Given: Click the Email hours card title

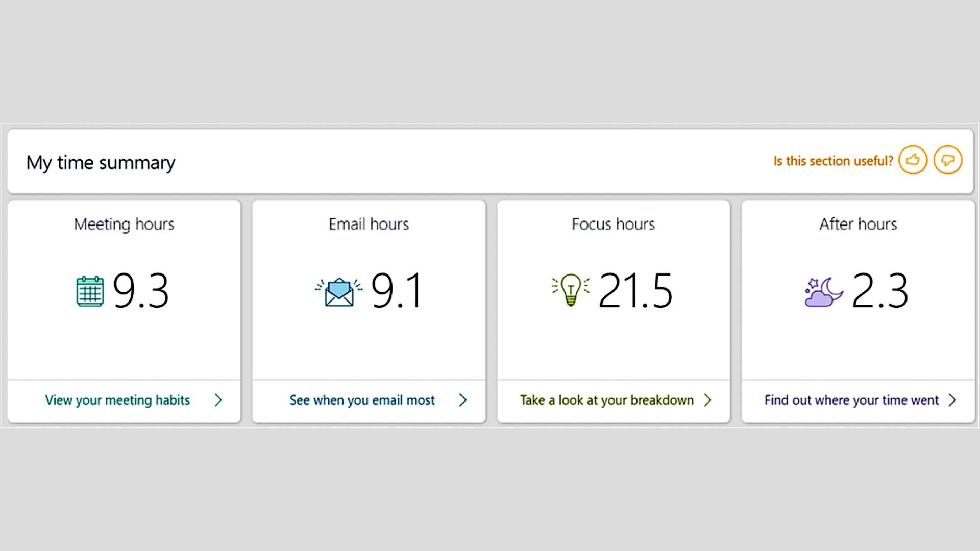Looking at the screenshot, I should (x=369, y=224).
